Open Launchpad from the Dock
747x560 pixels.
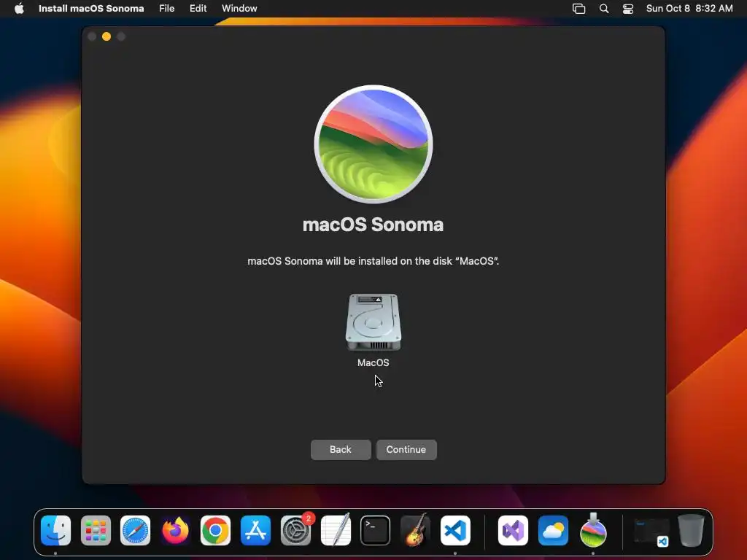(x=96, y=531)
